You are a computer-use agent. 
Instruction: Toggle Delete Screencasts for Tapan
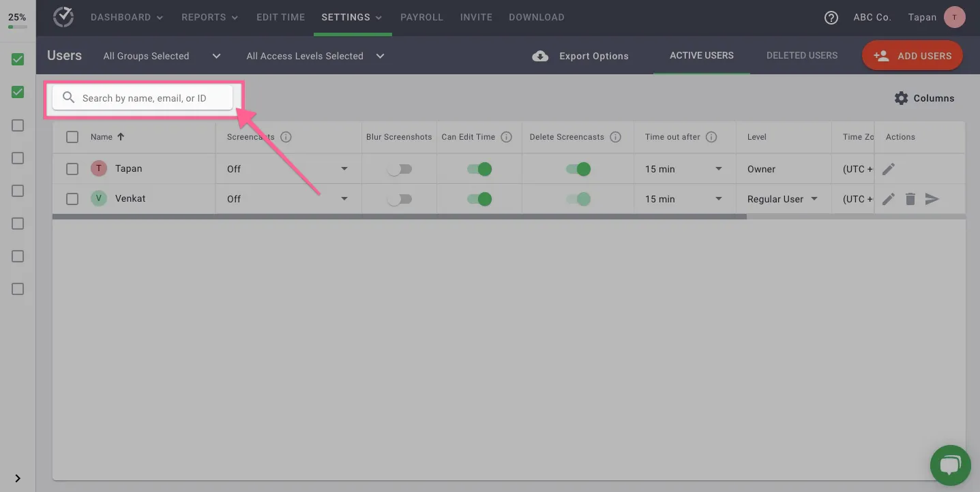578,169
